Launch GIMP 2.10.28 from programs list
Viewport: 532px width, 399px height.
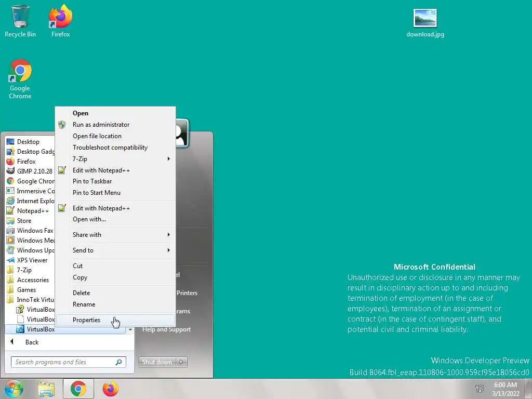[30, 171]
